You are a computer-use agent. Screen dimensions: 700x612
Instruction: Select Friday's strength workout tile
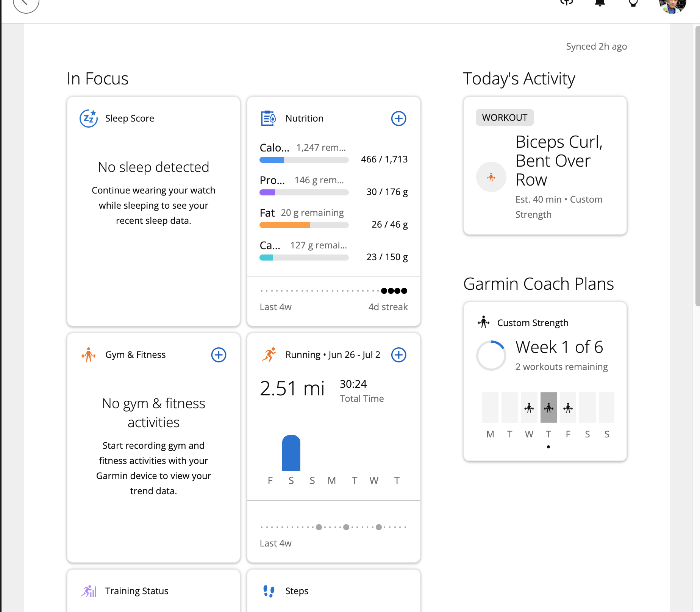tap(568, 407)
